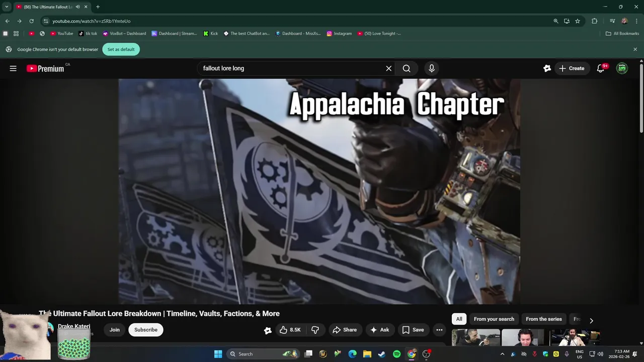Show hidden system tray icons chevron
This screenshot has width=644, height=362.
[x=502, y=354]
